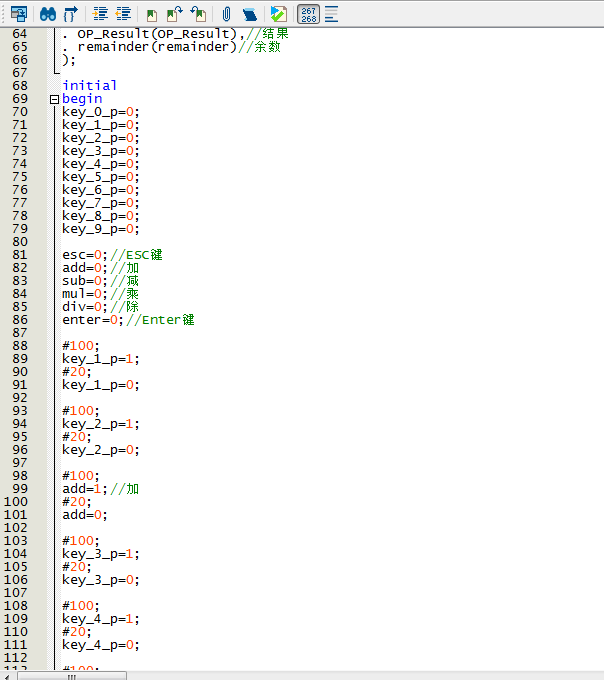604x680 pixels.
Task: Toggle bookmark with the green flag icon
Action: [152, 15]
